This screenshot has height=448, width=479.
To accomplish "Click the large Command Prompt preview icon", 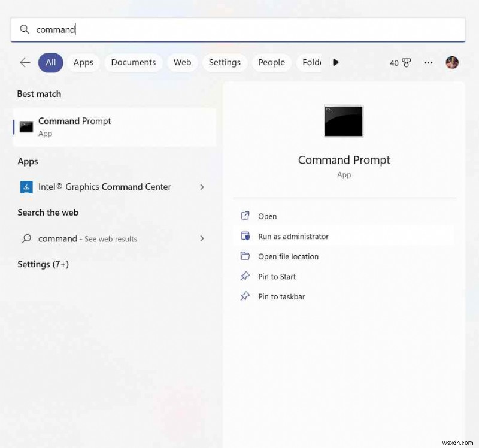I will (343, 121).
